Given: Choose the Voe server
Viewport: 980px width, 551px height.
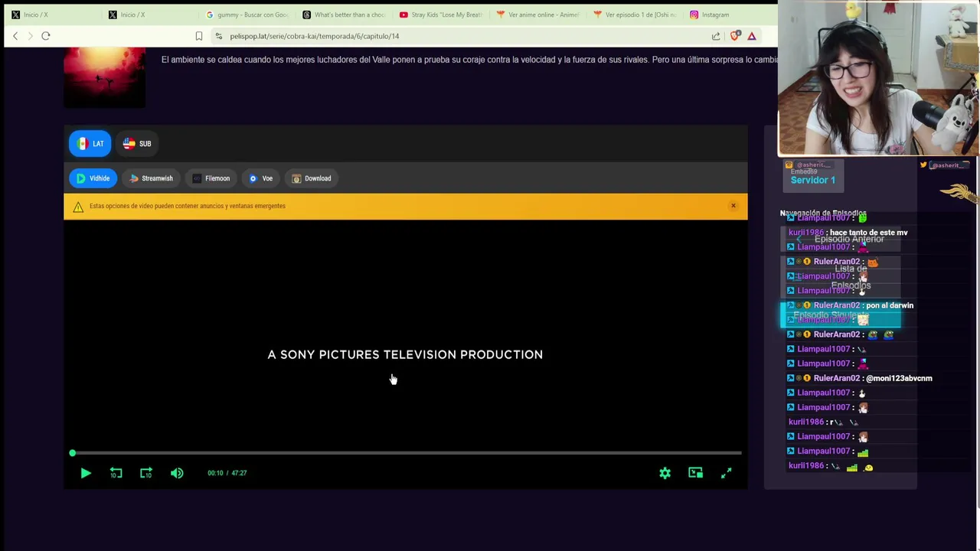Looking at the screenshot, I should point(261,178).
